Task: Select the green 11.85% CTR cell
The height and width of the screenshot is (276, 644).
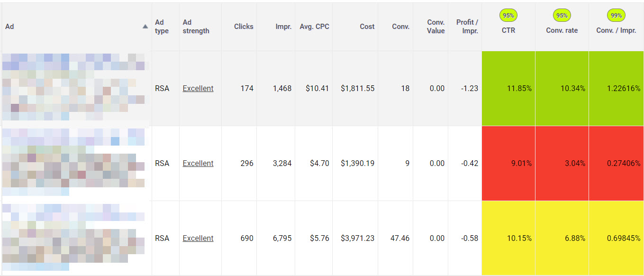Action: pyautogui.click(x=508, y=88)
